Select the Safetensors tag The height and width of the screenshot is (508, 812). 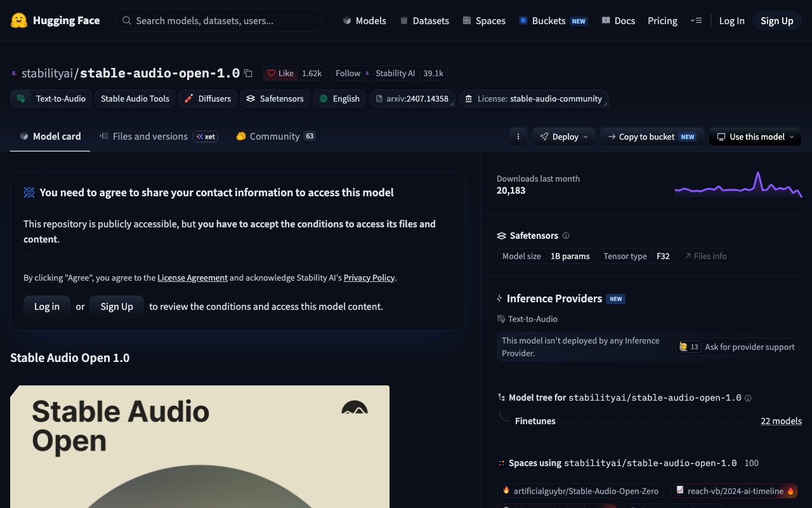pos(275,98)
